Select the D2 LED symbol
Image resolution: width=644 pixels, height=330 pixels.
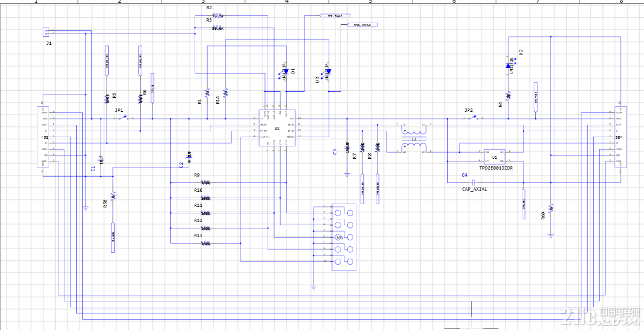coord(510,64)
